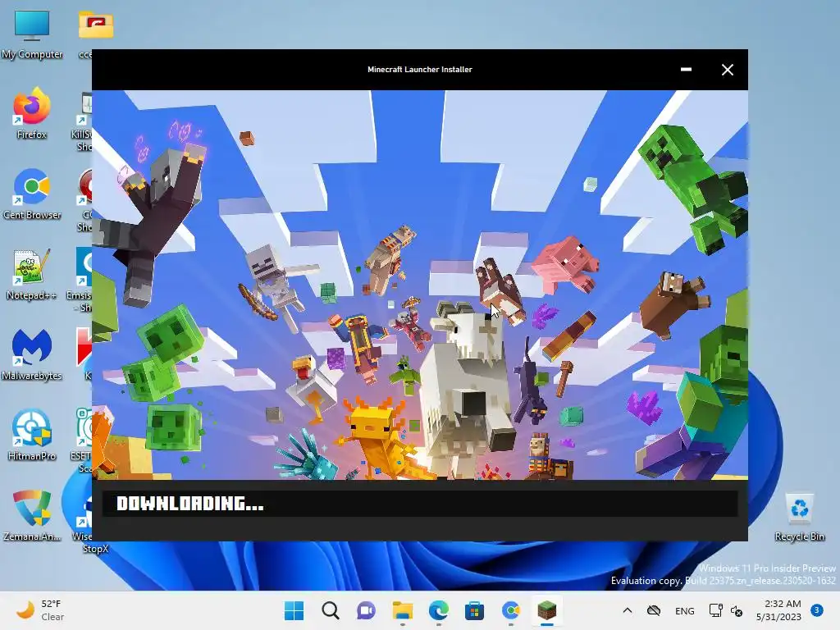Open the HitmanPro desktop shortcut
The height and width of the screenshot is (630, 840).
point(32,436)
